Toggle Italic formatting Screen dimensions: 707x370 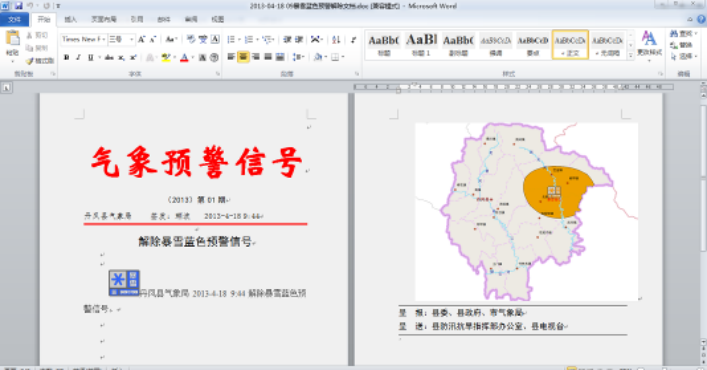tap(78, 58)
